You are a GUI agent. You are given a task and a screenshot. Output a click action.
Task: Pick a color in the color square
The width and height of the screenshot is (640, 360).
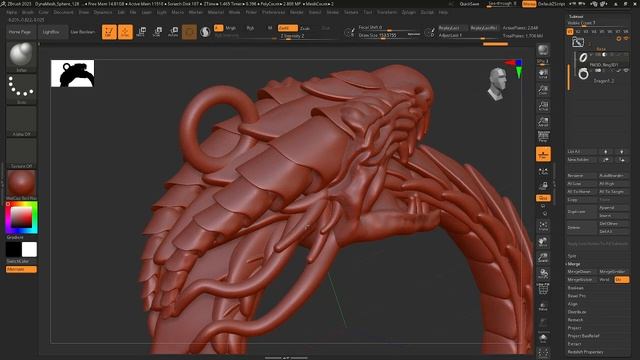[21, 218]
